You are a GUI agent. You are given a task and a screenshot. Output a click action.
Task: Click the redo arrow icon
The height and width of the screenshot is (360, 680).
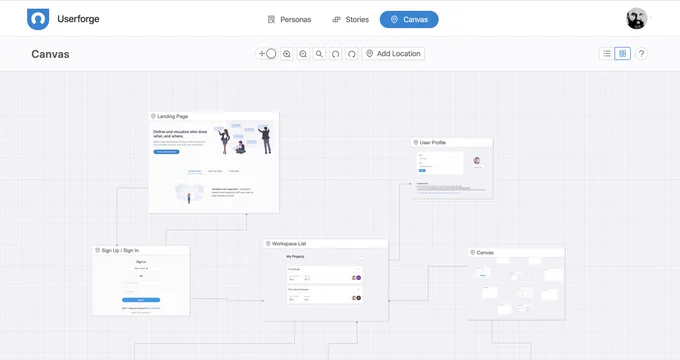[x=352, y=54]
